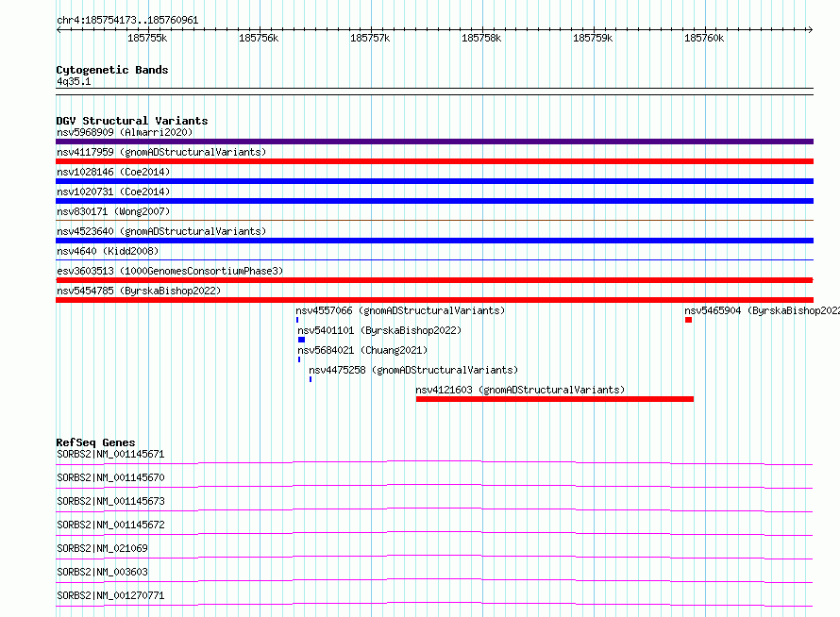Click the Cytogenetic Bands track title
The width and height of the screenshot is (840, 617).
click(x=112, y=70)
